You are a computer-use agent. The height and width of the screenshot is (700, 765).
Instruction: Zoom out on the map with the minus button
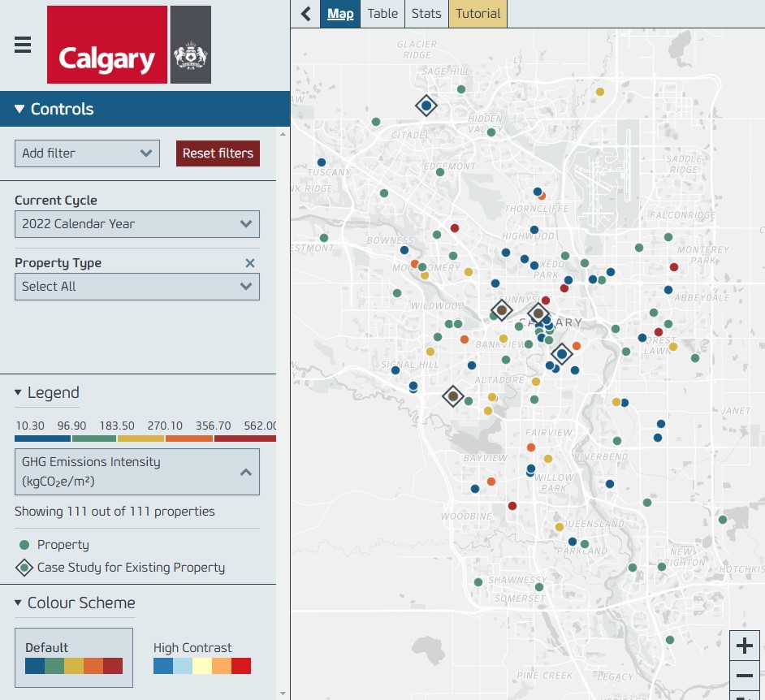[x=745, y=674]
